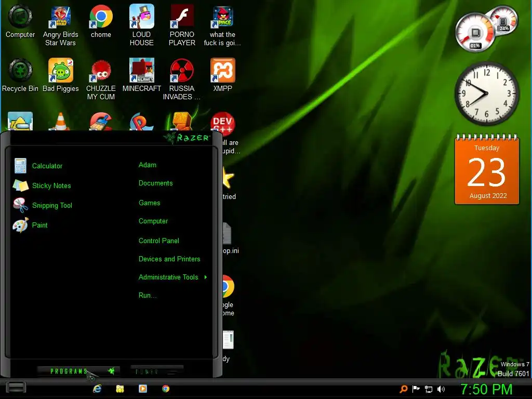The height and width of the screenshot is (399, 532).
Task: Select the Computer desktop icon
Action: [20, 22]
